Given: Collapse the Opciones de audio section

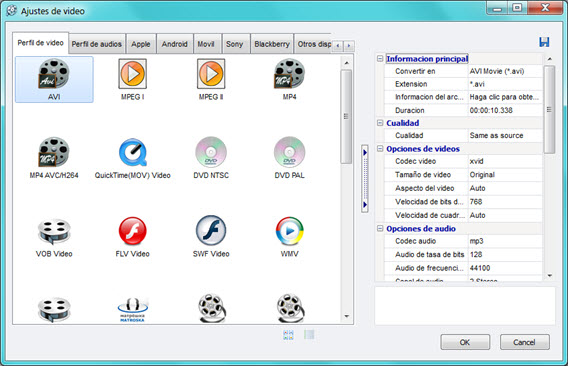Looking at the screenshot, I should (x=380, y=228).
